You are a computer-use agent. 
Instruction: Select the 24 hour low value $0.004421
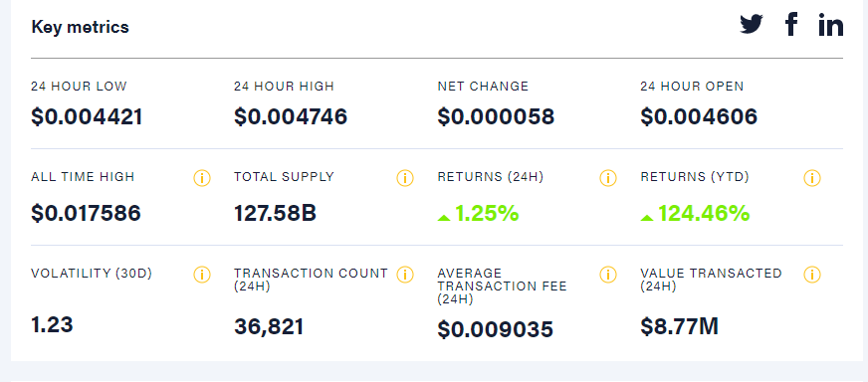[x=87, y=116]
